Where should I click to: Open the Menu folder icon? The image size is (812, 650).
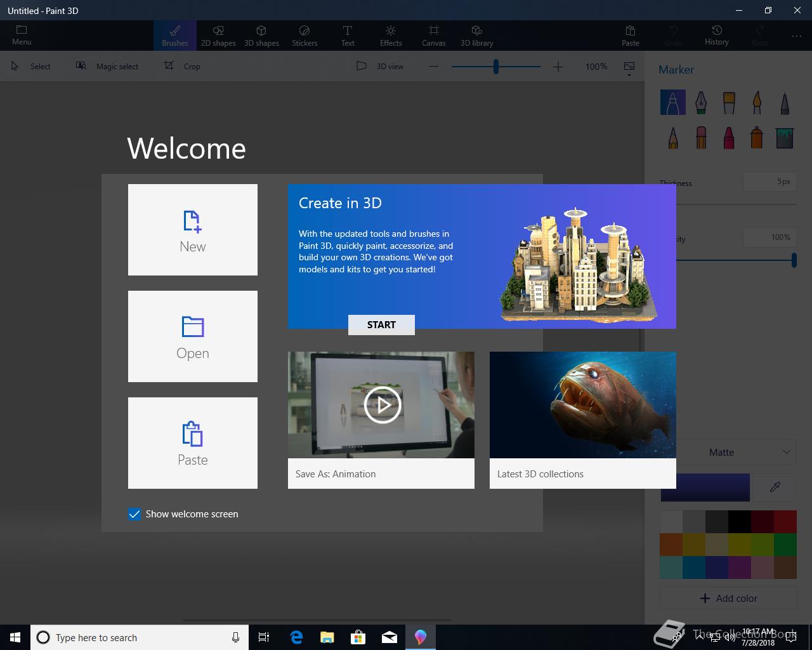click(x=22, y=35)
